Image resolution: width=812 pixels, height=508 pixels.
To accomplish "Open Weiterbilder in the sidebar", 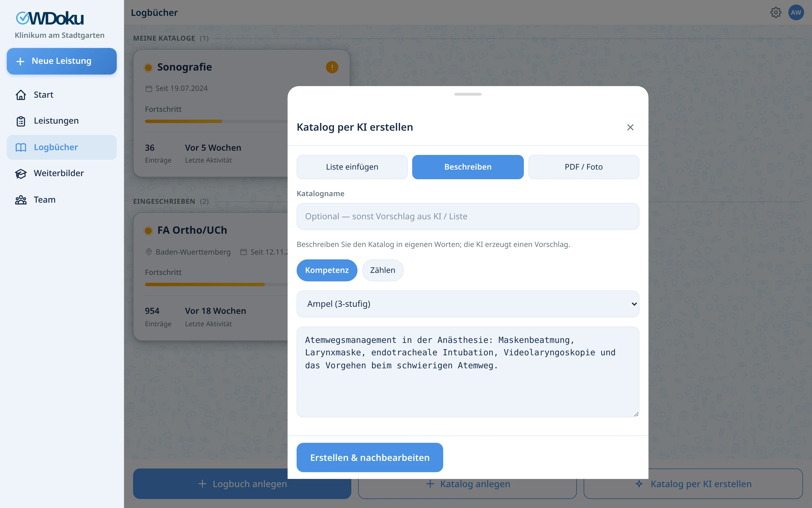I will (62, 173).
